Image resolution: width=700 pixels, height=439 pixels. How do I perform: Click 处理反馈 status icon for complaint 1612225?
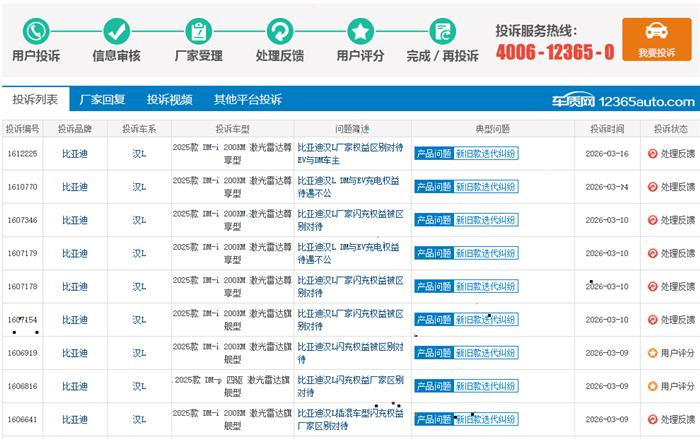[652, 154]
